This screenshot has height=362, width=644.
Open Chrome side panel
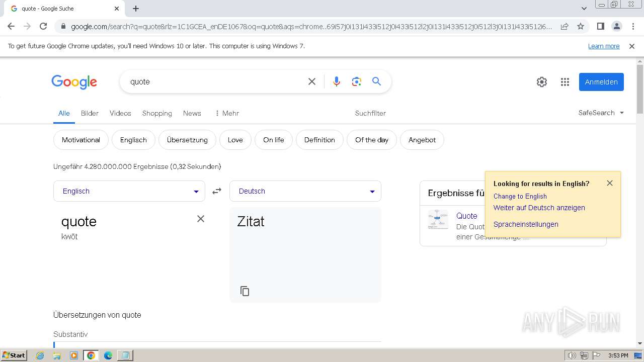pos(600,26)
